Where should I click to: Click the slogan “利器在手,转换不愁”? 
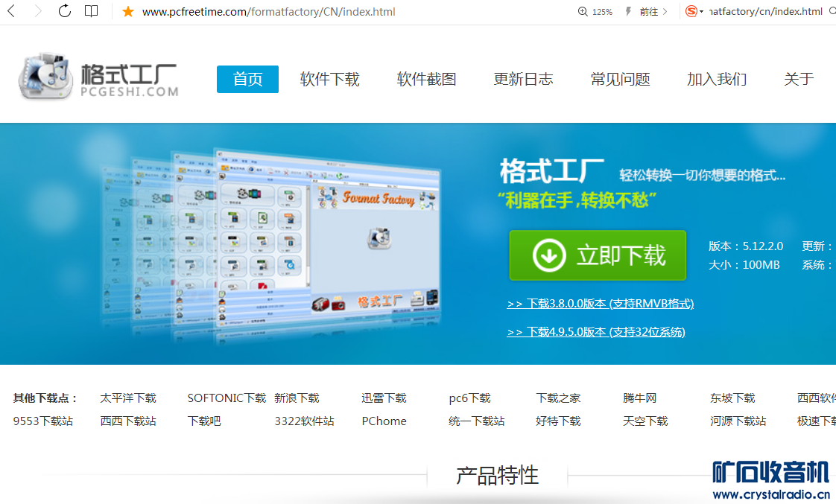[577, 200]
